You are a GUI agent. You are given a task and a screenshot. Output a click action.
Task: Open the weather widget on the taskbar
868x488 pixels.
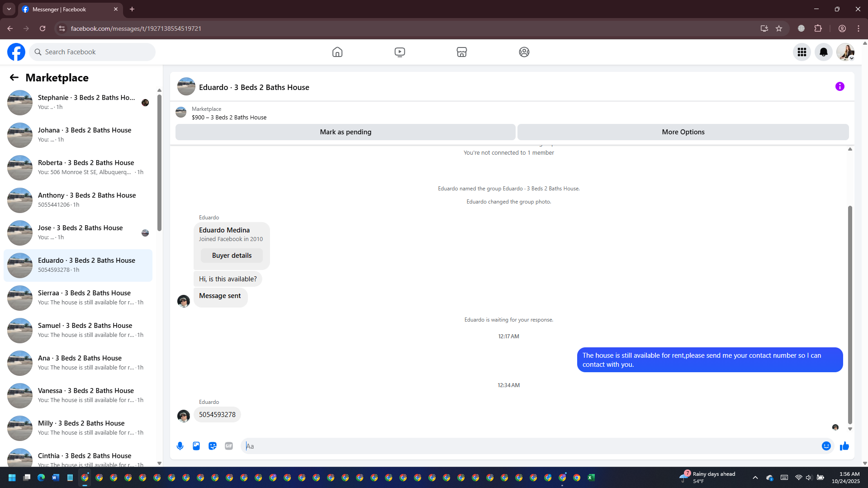click(708, 477)
